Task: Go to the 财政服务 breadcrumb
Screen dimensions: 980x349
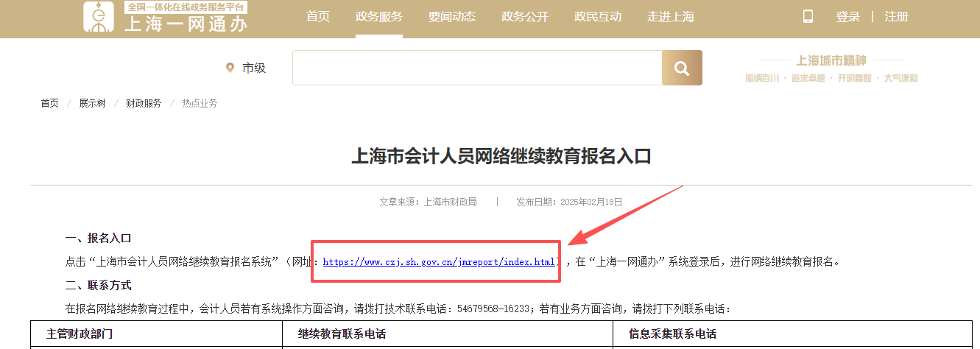Action: [x=143, y=103]
